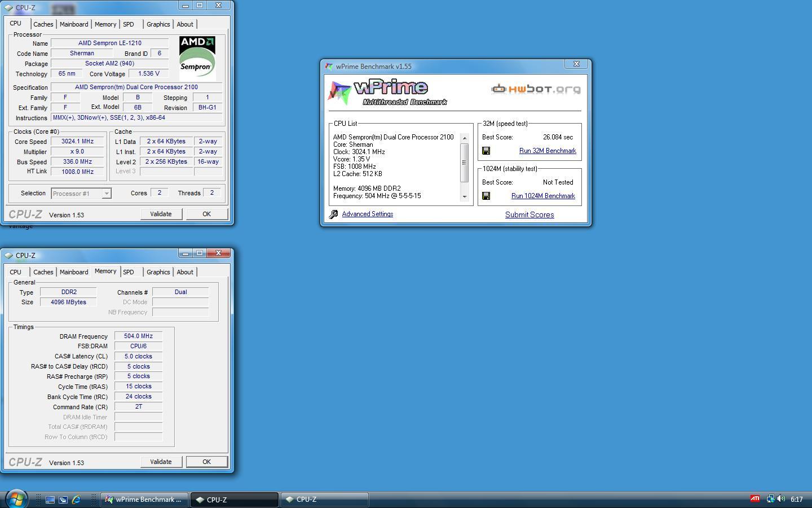This screenshot has width=812, height=508.
Task: Click OK in the lower CPU-Z window
Action: pyautogui.click(x=206, y=462)
